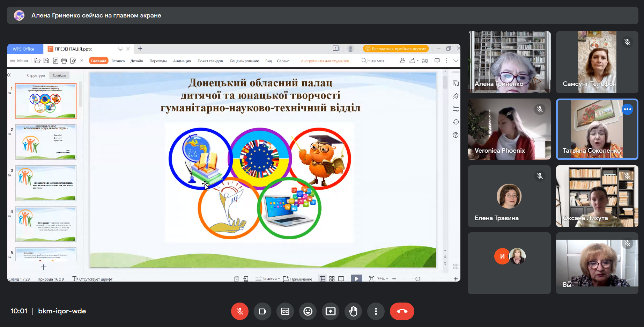Click the help question mark in side panel
644x327 pixels.
point(456,135)
